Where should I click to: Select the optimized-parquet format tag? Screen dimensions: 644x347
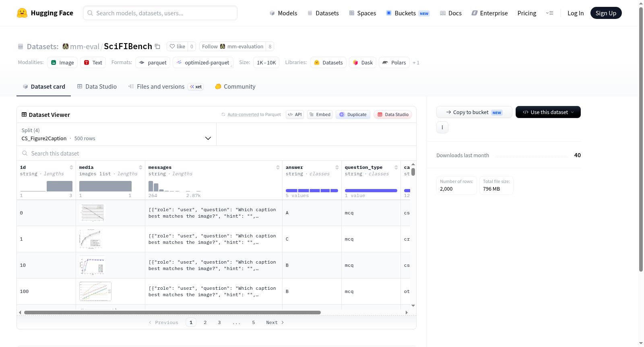pyautogui.click(x=203, y=62)
